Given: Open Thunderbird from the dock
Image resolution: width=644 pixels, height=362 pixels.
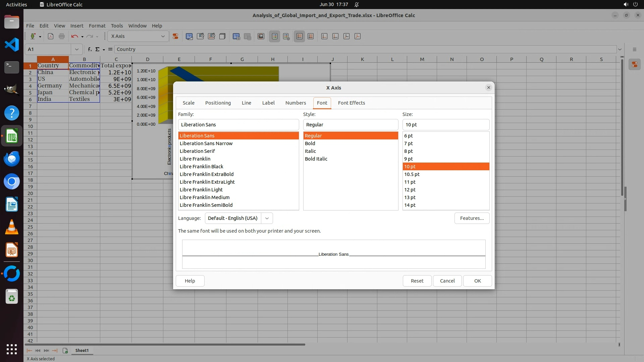Looking at the screenshot, I should click(12, 159).
